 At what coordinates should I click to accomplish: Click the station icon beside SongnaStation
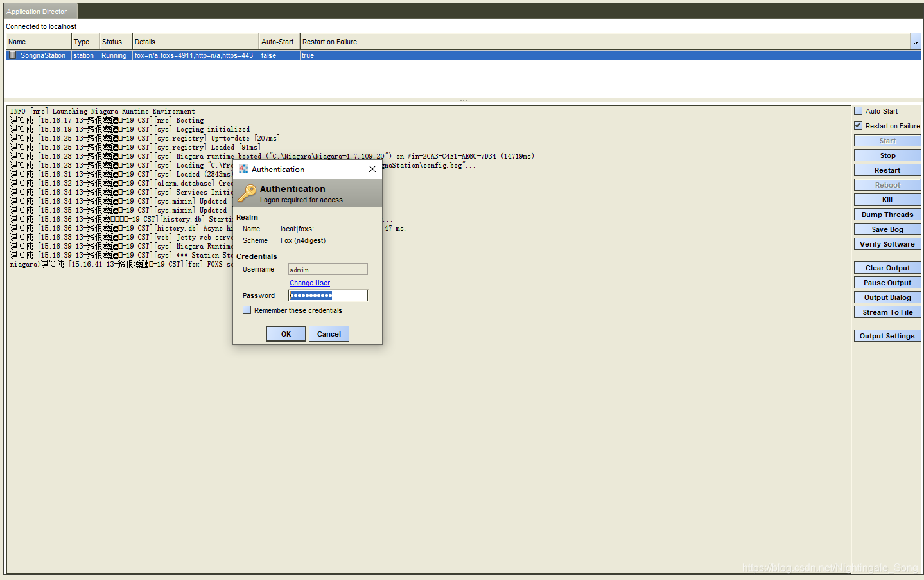[x=12, y=55]
